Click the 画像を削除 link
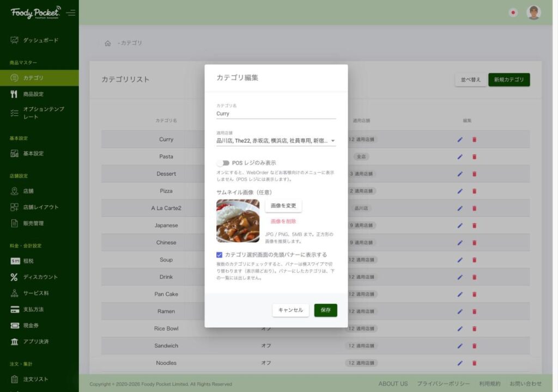 click(283, 221)
